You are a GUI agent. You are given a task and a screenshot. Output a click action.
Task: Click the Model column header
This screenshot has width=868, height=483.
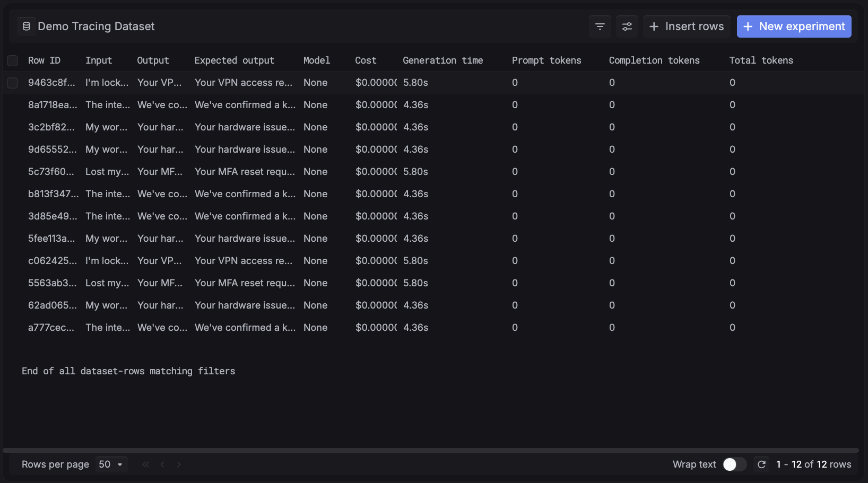pos(317,60)
